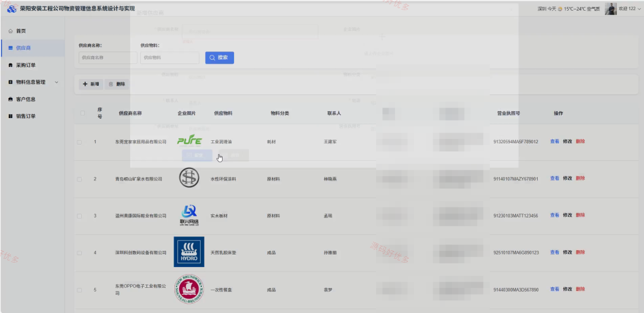Open the HYDRO logo image in row 4
This screenshot has width=644, height=313.
tap(189, 252)
